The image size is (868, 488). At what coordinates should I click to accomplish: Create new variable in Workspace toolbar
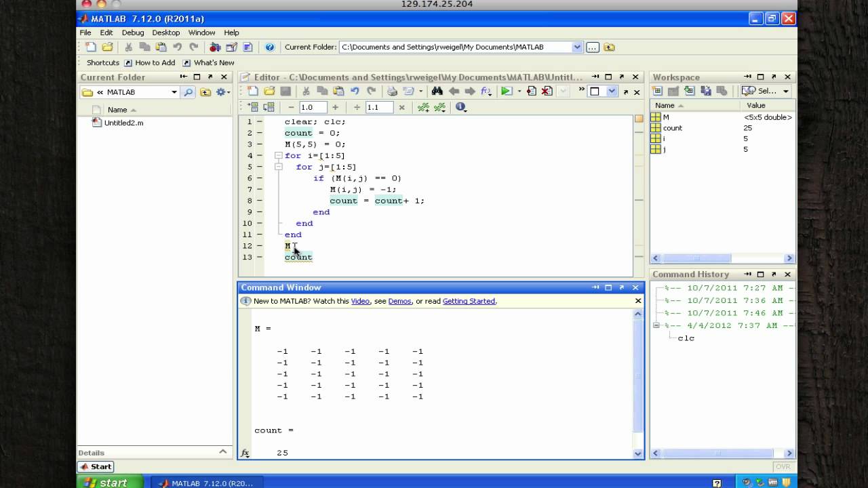click(657, 91)
